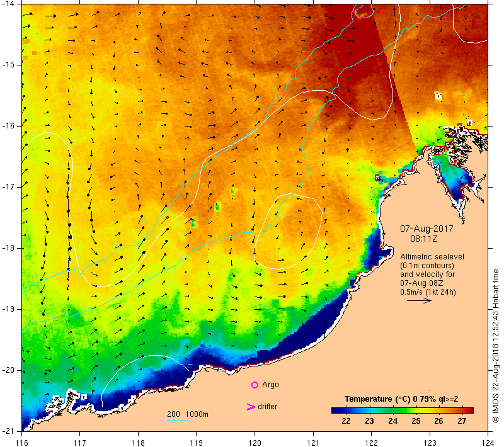Screen dimensions: 504x447
Task: Click latitude axis label -16
Action: coord(8,126)
